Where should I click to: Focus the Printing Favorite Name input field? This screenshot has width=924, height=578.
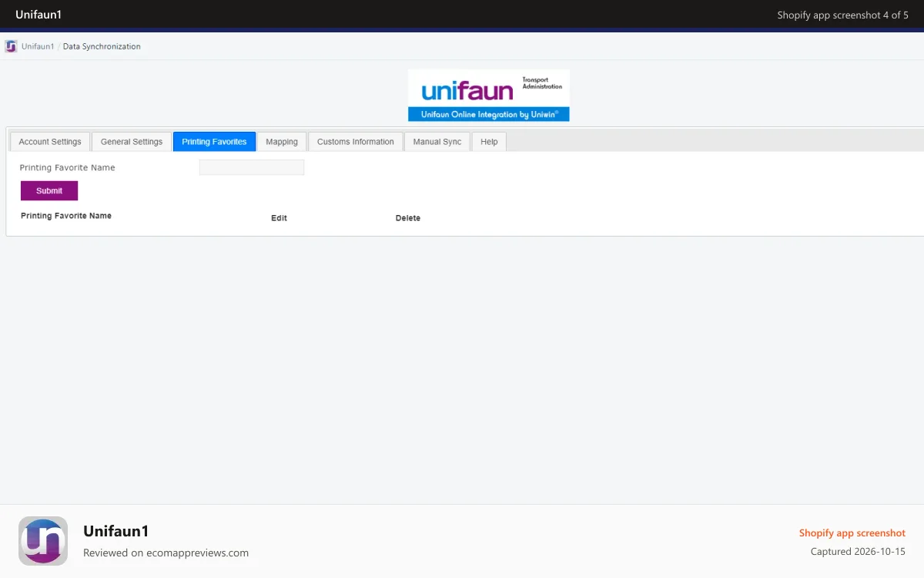coord(252,167)
